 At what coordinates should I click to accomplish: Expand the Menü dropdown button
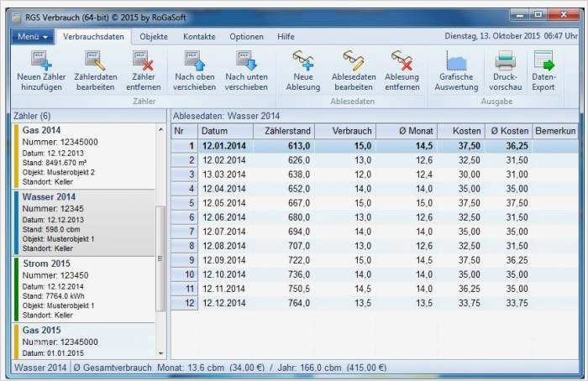(x=34, y=37)
